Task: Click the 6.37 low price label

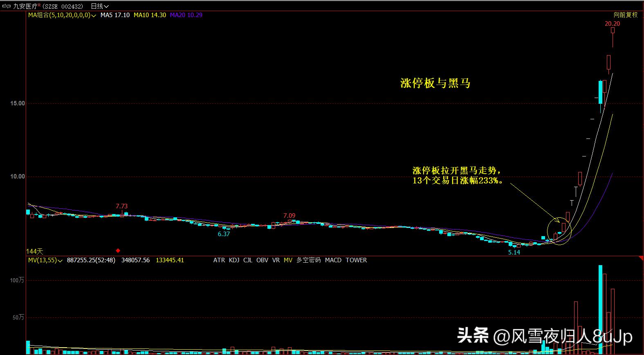Action: (x=224, y=234)
